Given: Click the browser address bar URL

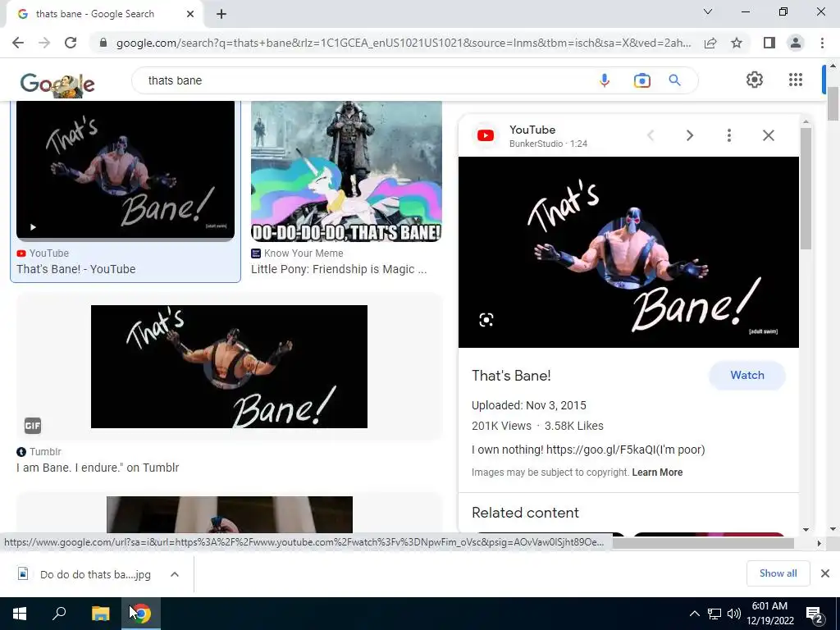Looking at the screenshot, I should click(404, 43).
